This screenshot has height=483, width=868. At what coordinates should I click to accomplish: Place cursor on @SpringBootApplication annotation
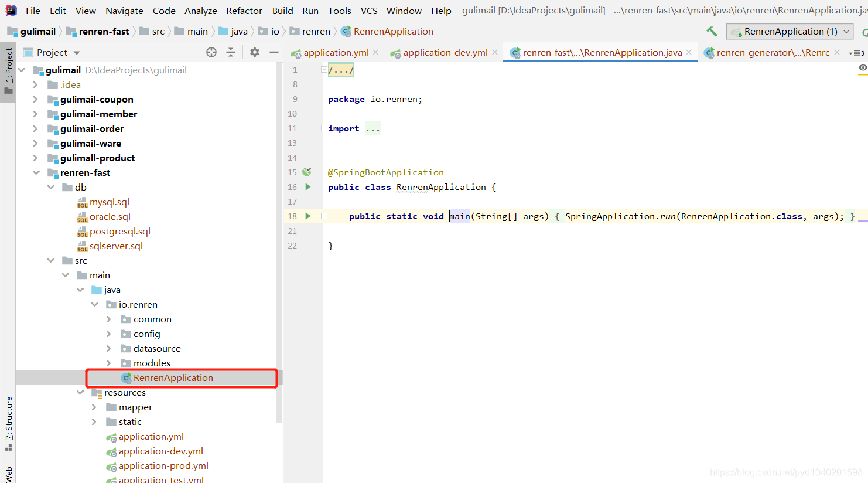click(385, 172)
